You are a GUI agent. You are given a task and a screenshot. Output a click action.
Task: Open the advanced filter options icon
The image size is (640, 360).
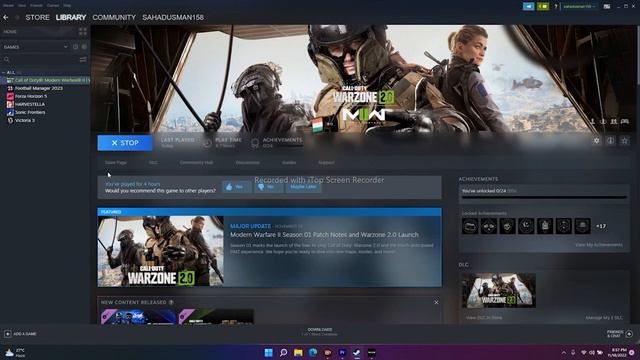pyautogui.click(x=83, y=60)
